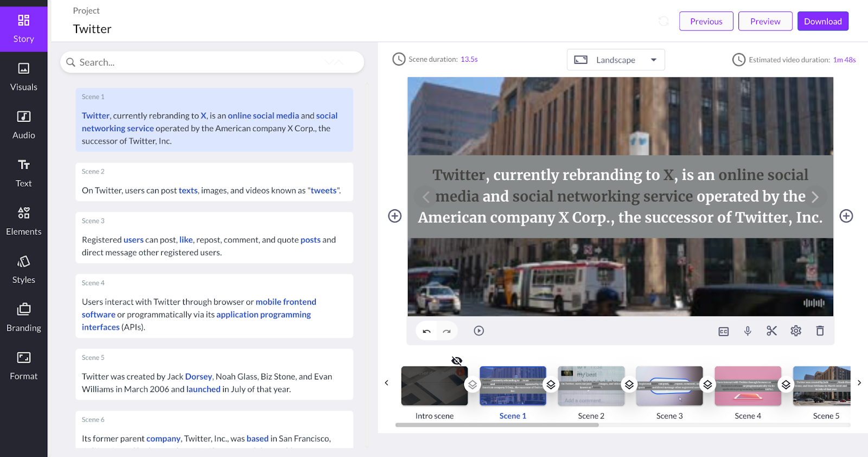868x457 pixels.
Task: Open scene settings gear
Action: pos(796,331)
